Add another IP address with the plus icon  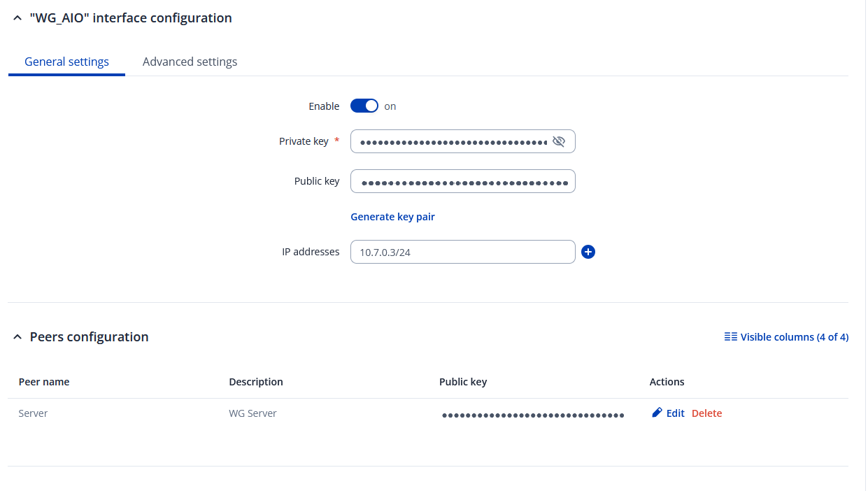588,252
